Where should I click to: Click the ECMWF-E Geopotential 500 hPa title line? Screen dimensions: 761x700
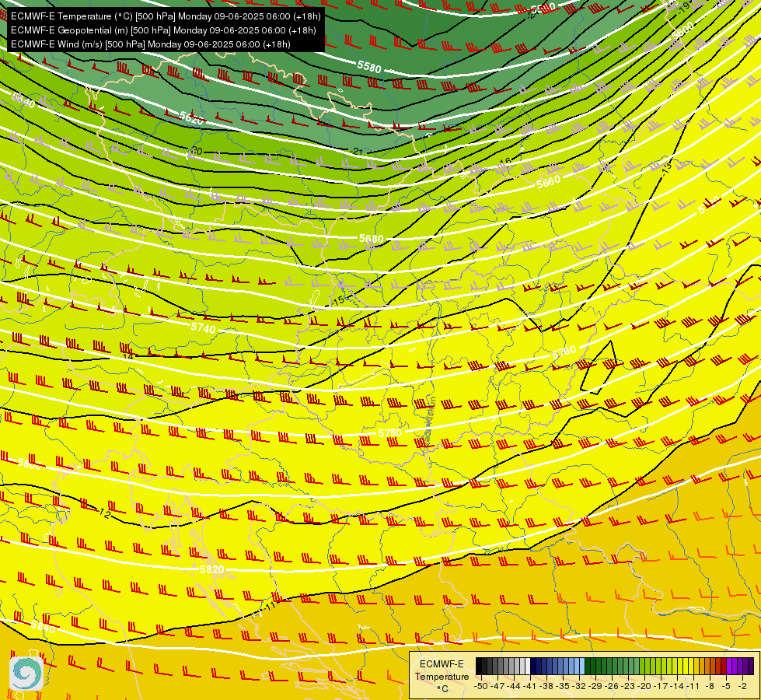[163, 30]
